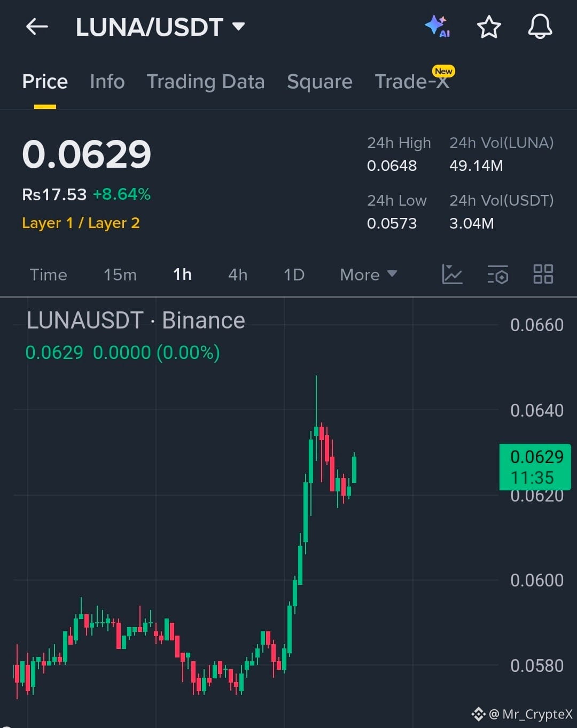Tap the tallest green candle wick peak
Image resolution: width=577 pixels, height=728 pixels.
pyautogui.click(x=316, y=377)
